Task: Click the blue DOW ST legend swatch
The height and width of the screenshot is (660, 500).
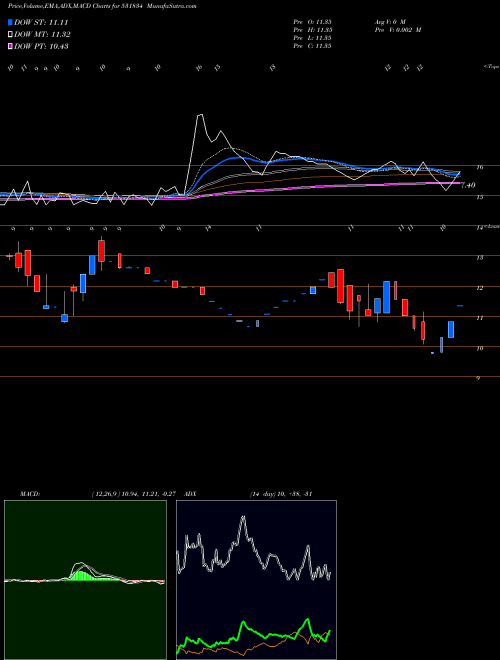Action: tap(10, 22)
